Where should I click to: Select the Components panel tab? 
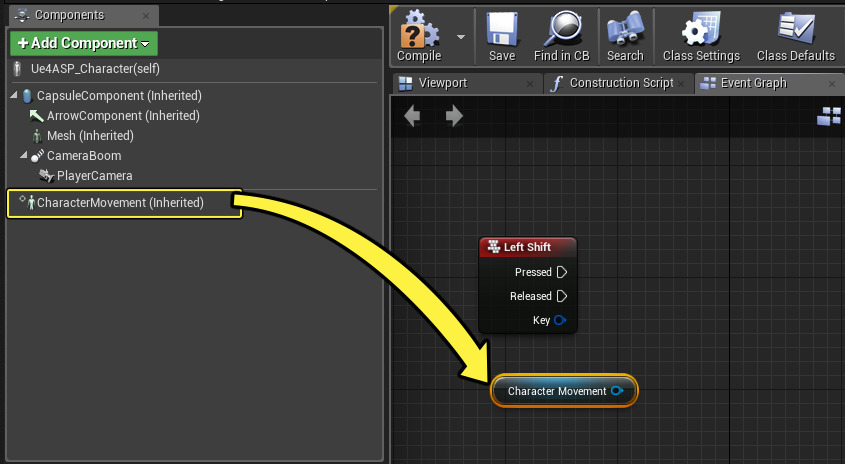click(x=84, y=15)
